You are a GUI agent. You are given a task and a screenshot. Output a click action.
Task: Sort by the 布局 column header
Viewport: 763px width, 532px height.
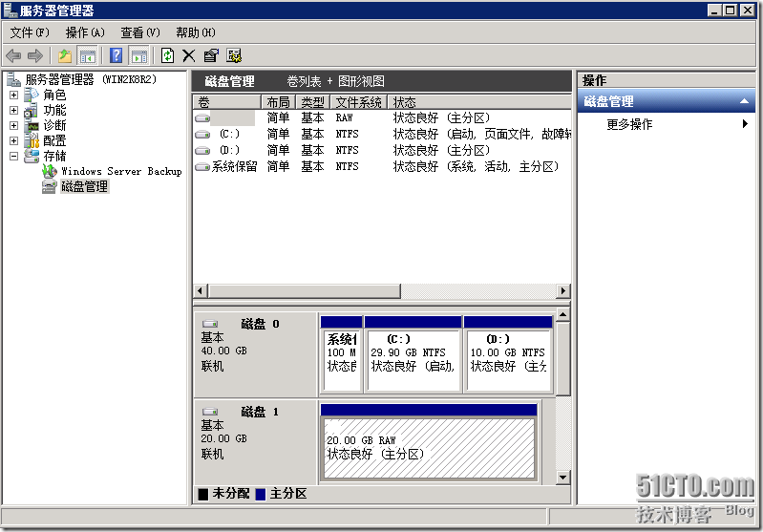[279, 102]
